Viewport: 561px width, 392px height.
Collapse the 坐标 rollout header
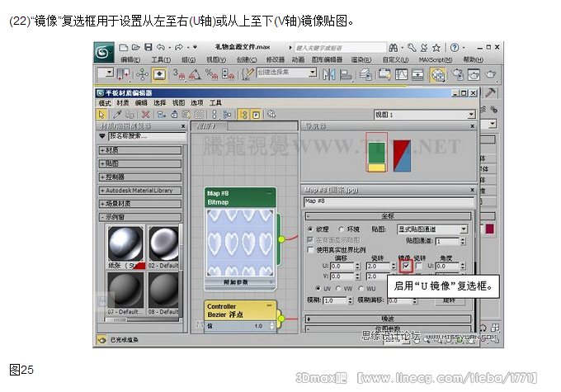(x=388, y=216)
